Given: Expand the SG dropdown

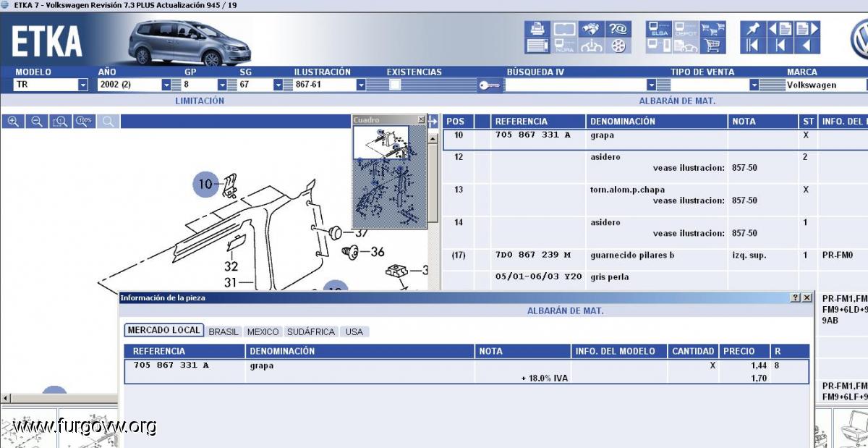Looking at the screenshot, I should coord(278,85).
